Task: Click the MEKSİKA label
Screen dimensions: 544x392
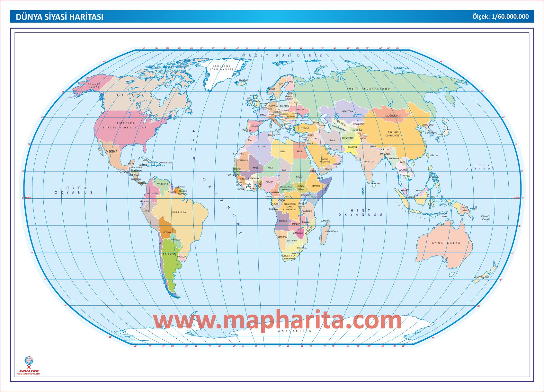Action: tap(111, 151)
